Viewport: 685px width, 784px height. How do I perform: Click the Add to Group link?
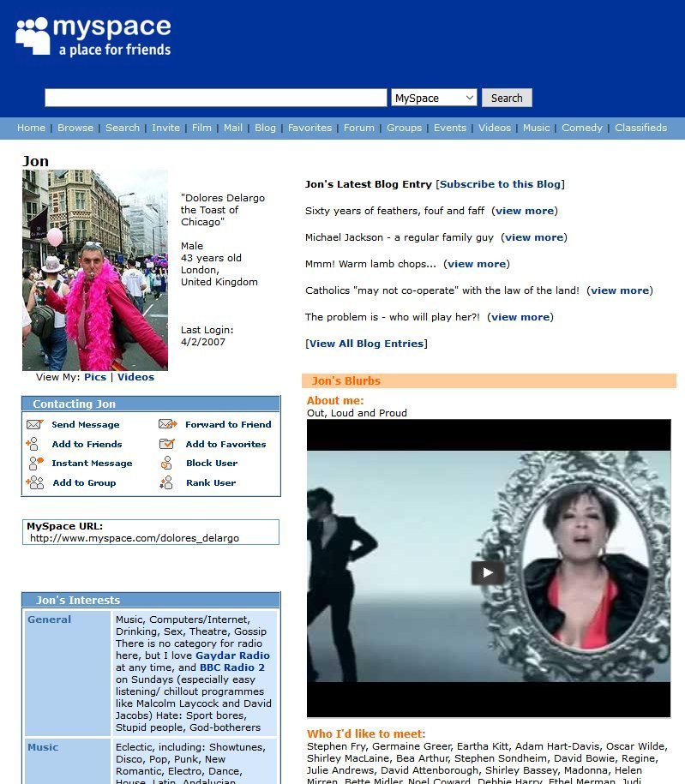[x=85, y=482]
